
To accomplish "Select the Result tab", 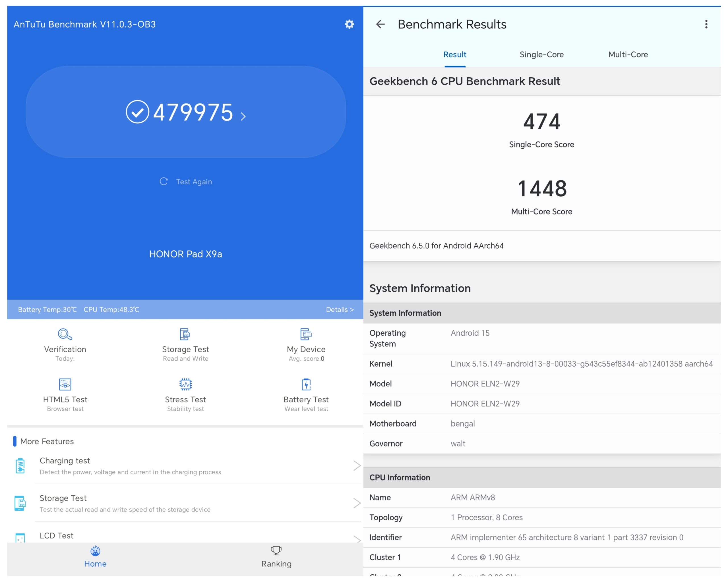I will click(455, 55).
